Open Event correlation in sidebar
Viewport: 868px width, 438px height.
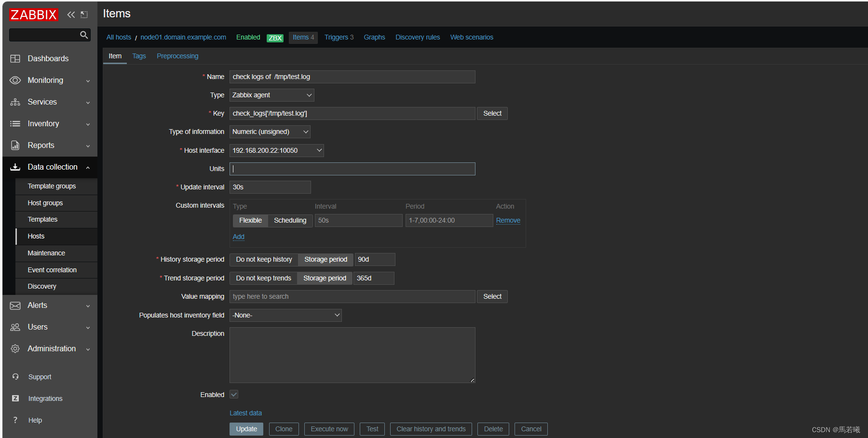[x=56, y=270]
